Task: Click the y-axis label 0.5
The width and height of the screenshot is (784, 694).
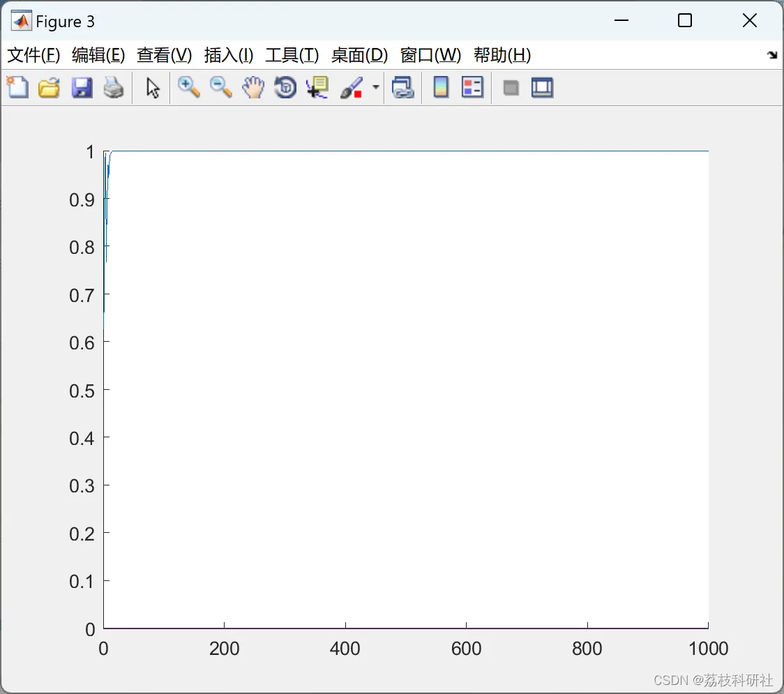Action: click(x=82, y=391)
